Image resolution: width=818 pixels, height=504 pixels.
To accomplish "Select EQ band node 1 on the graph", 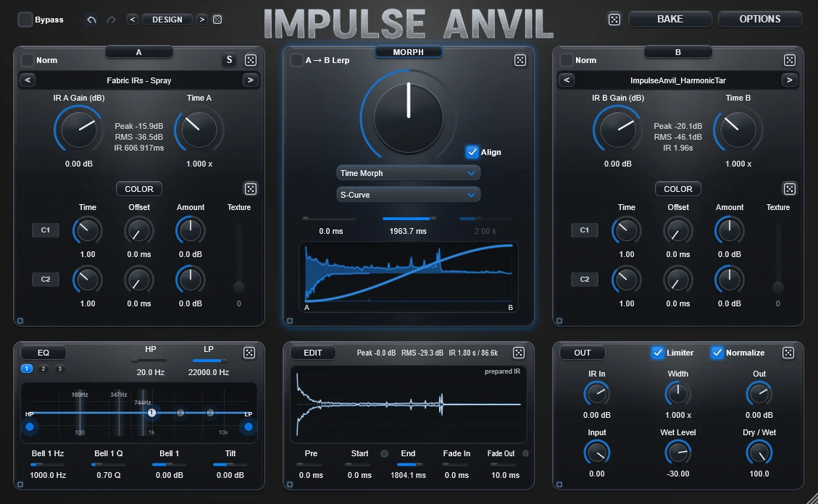I will coord(152,413).
